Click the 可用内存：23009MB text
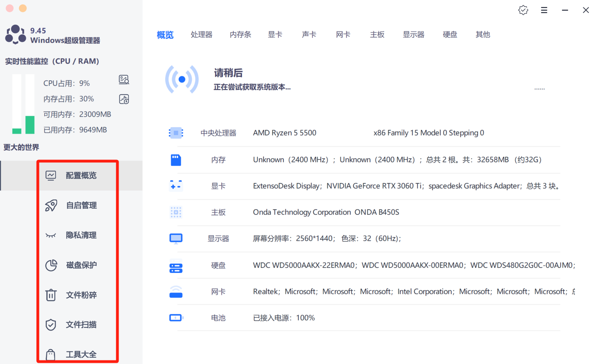The image size is (595, 364). 77,115
